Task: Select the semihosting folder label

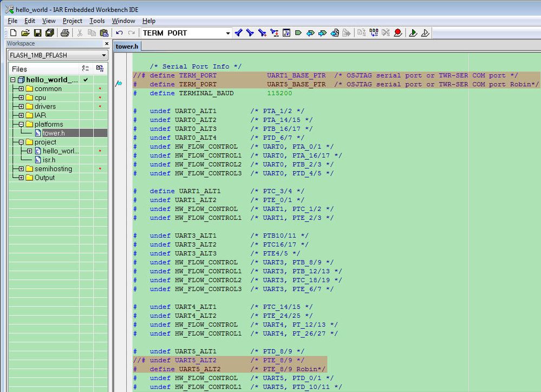Action: pyautogui.click(x=53, y=169)
